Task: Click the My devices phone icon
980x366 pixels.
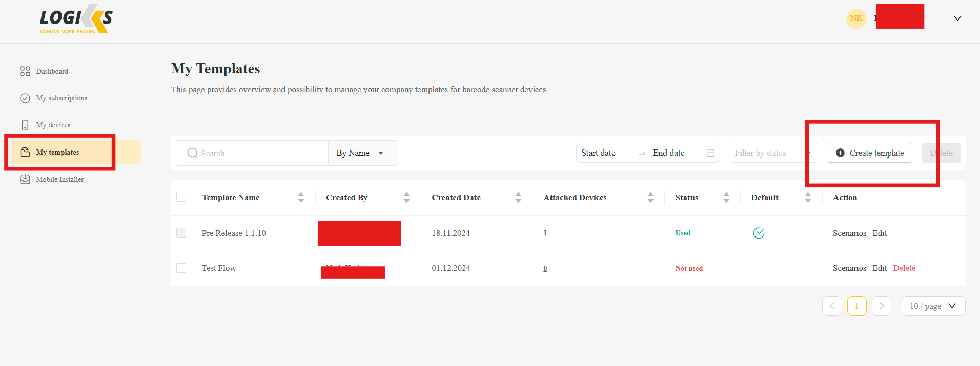Action: point(25,125)
